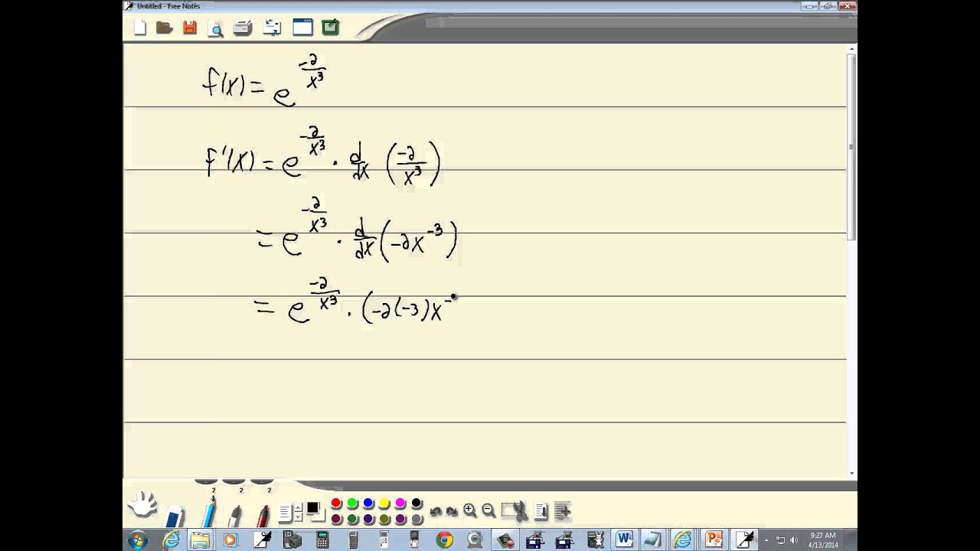980x551 pixels.
Task: Open the Windows Start menu
Action: point(138,540)
